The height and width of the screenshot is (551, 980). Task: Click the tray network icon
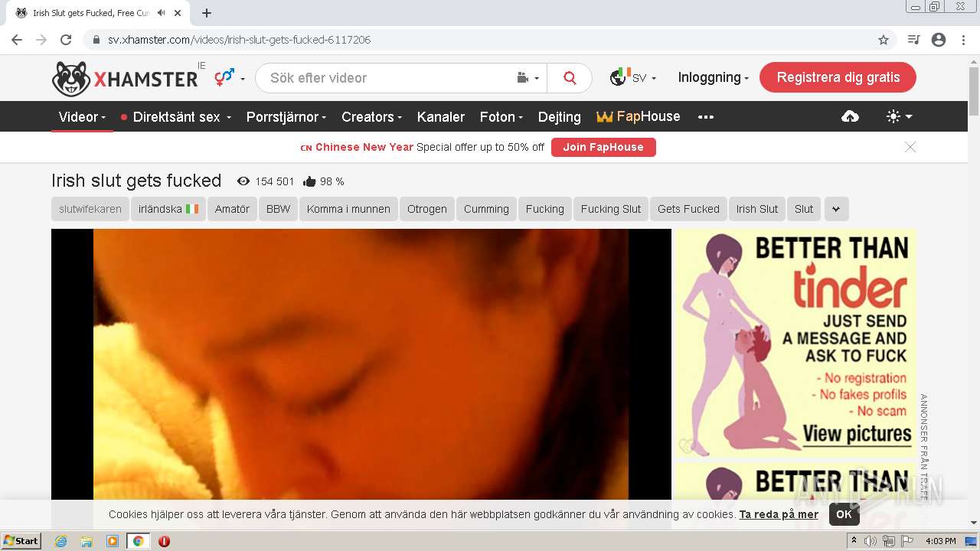(889, 541)
